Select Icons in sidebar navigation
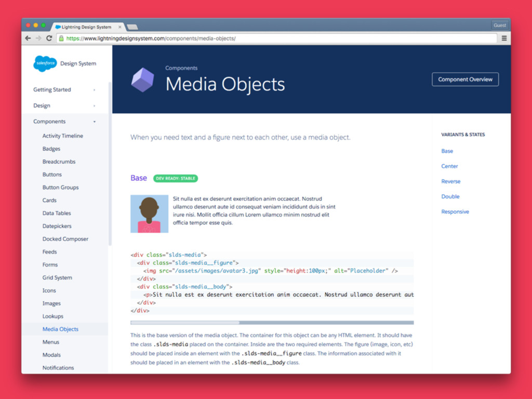The image size is (532, 399). [49, 290]
